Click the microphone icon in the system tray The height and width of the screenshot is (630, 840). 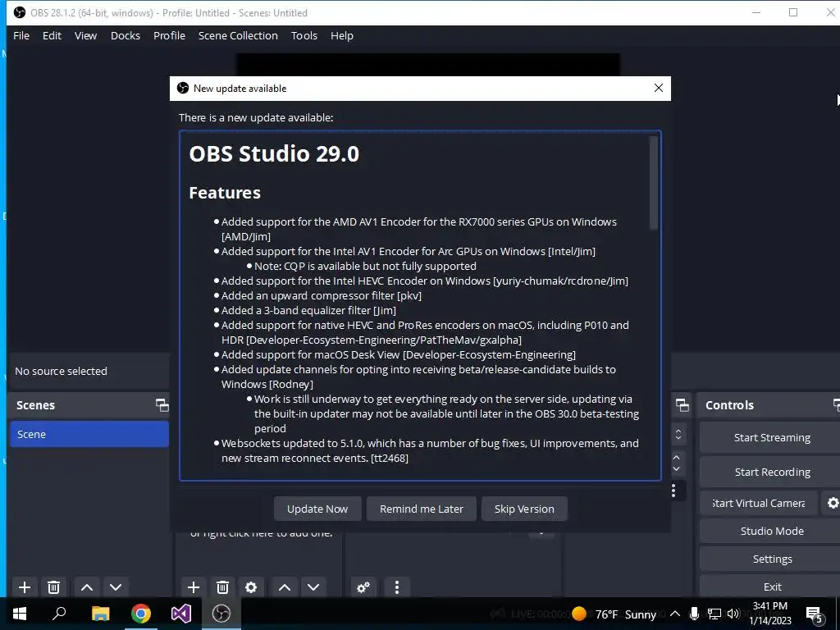click(694, 614)
